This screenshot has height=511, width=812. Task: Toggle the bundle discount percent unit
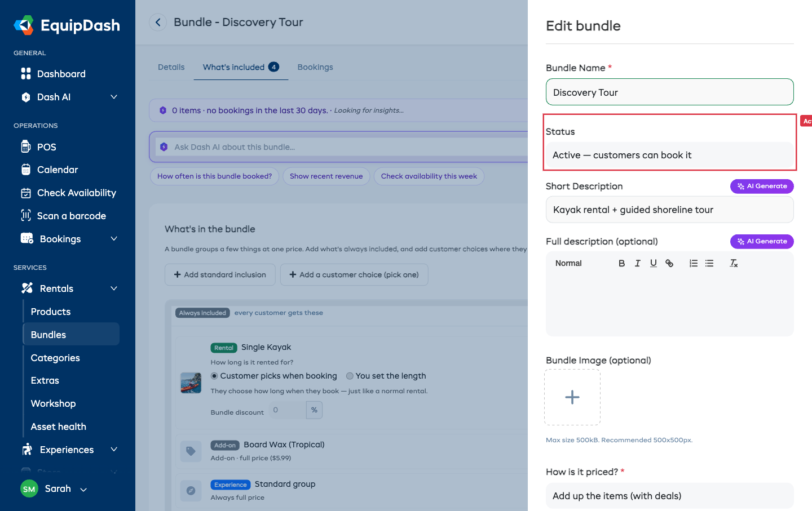tap(314, 410)
